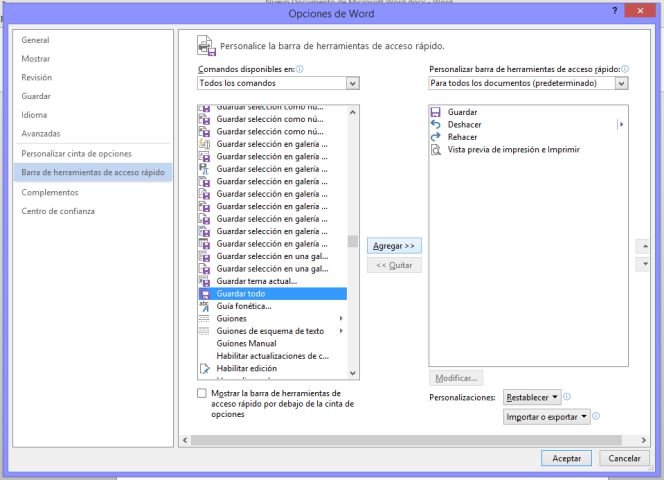Open the Revisión options category

tap(36, 78)
